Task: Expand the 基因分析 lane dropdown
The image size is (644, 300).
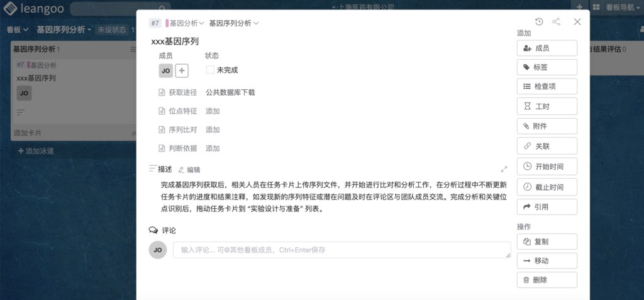Action: pos(186,23)
